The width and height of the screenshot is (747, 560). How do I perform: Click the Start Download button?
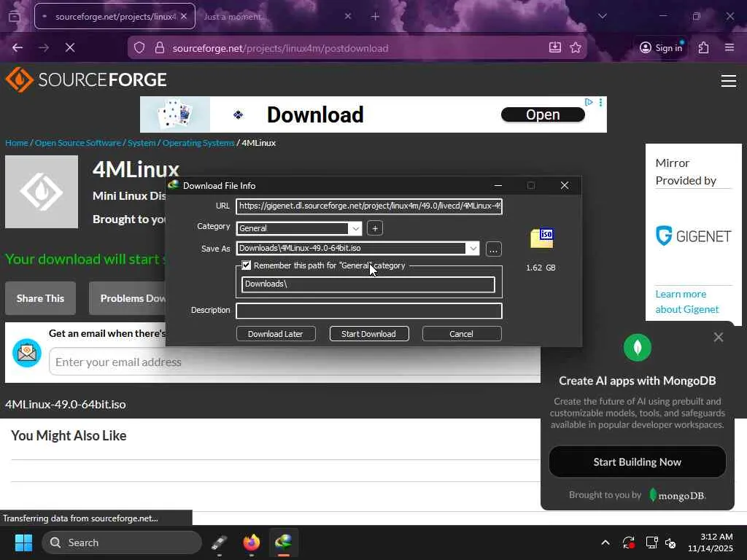click(x=368, y=334)
